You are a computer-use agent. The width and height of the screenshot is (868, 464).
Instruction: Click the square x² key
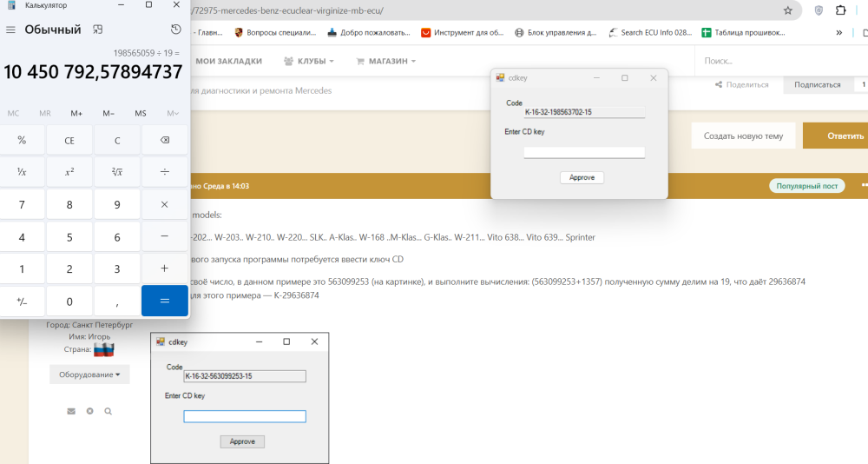(69, 172)
